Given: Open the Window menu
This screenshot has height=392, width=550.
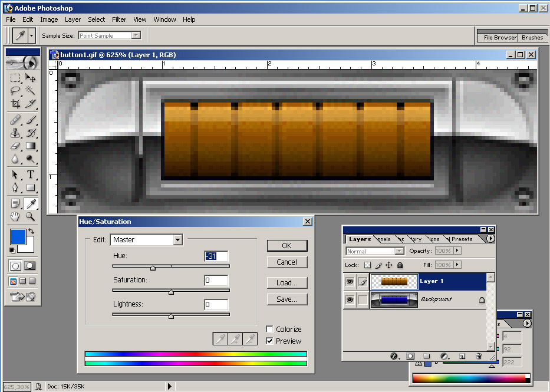Looking at the screenshot, I should click(x=164, y=19).
